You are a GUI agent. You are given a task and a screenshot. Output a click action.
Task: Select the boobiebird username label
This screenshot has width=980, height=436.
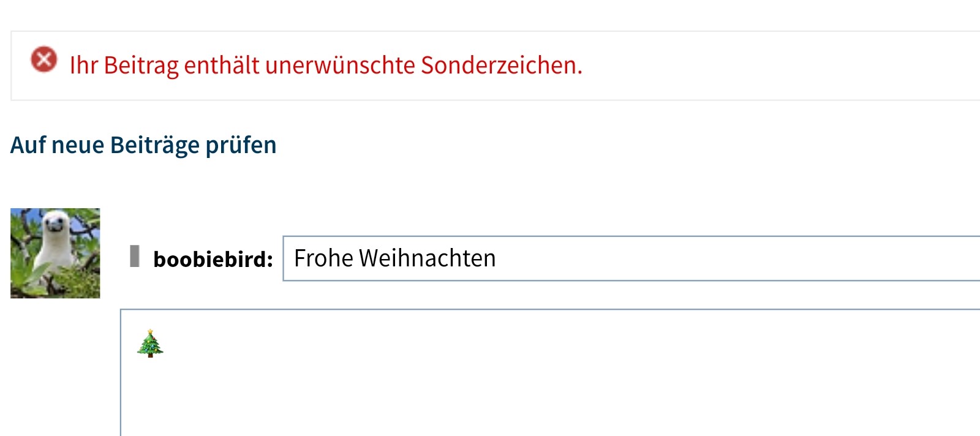pos(213,259)
